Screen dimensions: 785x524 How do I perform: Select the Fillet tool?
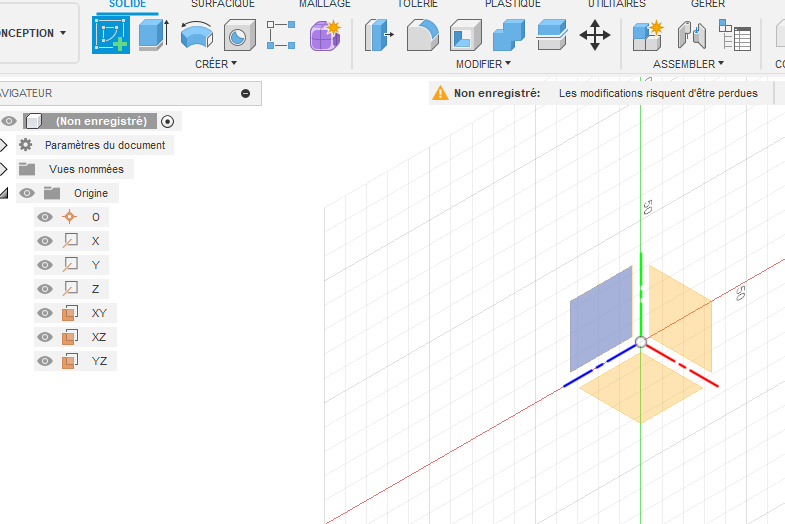(x=422, y=36)
